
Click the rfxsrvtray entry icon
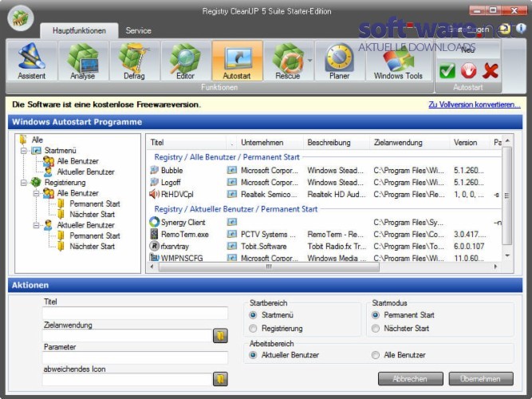point(155,246)
